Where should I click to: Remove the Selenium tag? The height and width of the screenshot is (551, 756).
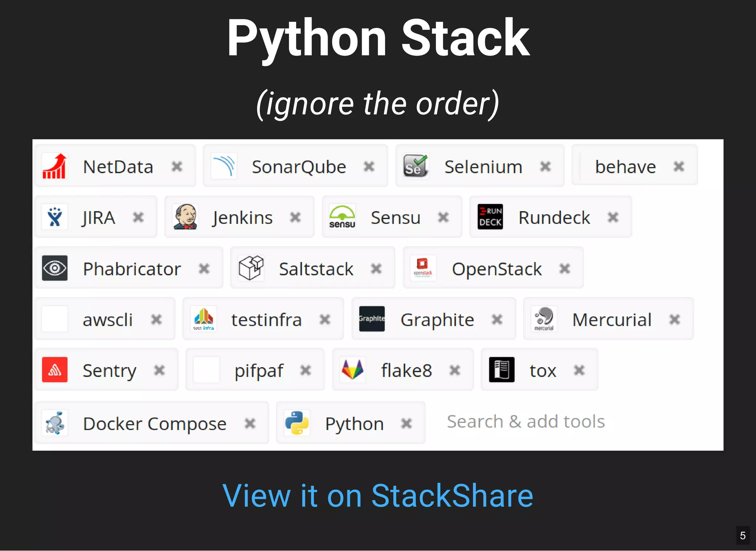click(546, 166)
